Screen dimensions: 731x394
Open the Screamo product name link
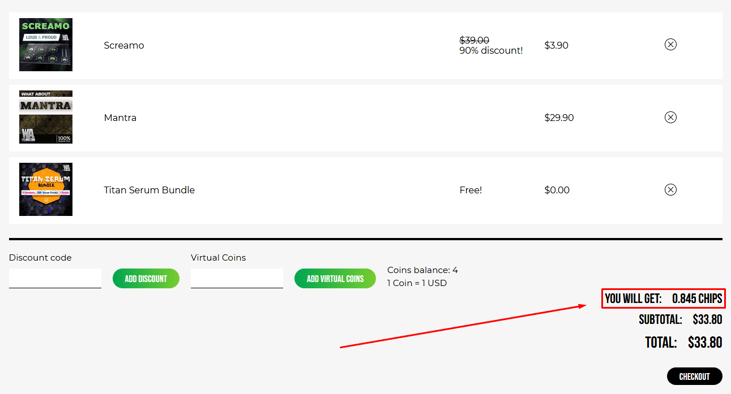124,45
